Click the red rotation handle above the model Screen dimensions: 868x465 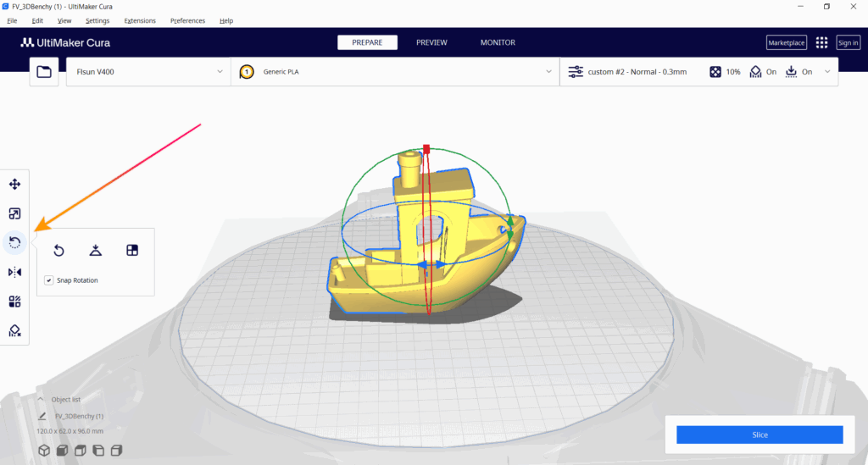426,149
